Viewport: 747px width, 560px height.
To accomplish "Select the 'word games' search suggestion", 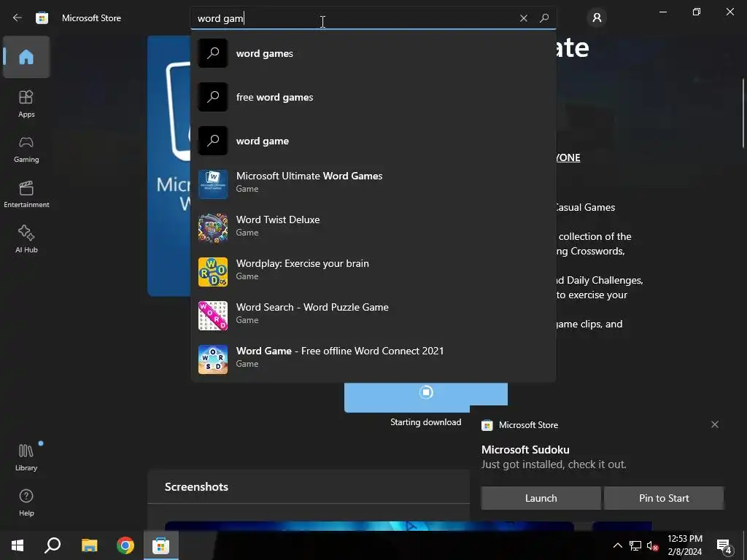I will click(373, 53).
